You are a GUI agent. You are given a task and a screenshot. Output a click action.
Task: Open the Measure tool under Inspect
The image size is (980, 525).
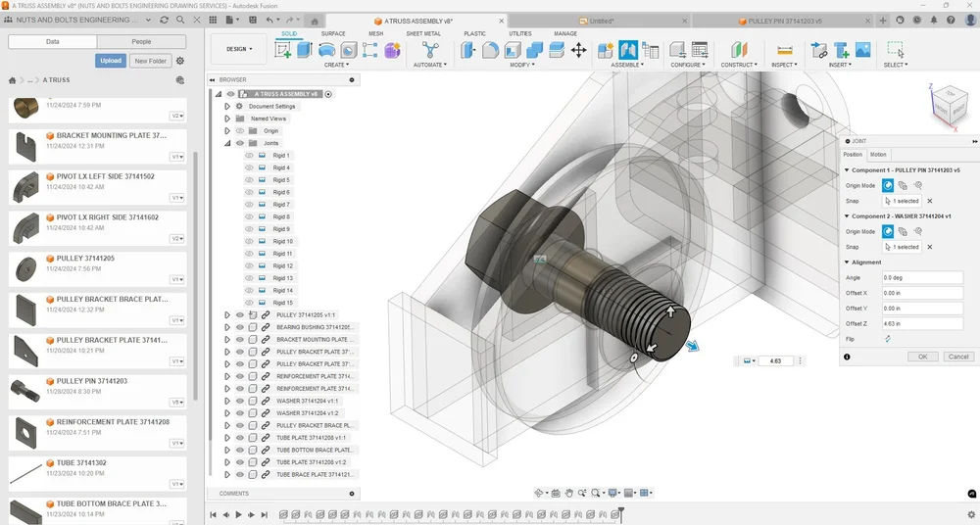(x=784, y=50)
